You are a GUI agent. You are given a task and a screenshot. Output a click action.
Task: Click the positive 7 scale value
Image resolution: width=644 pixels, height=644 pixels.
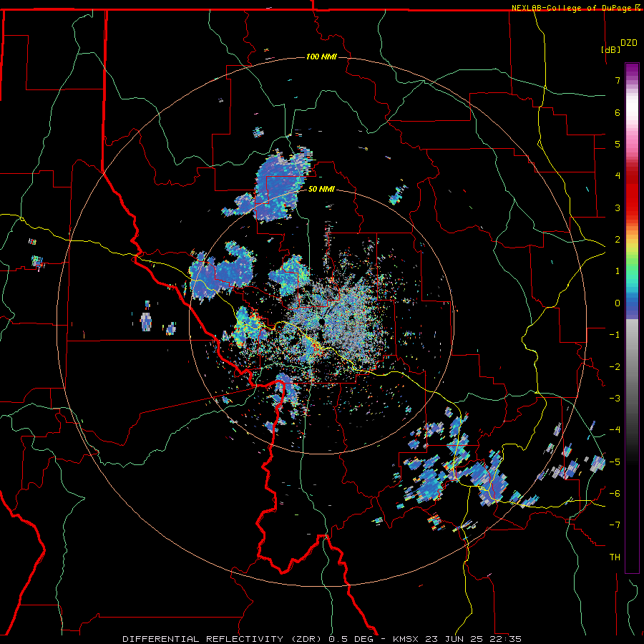tap(618, 80)
